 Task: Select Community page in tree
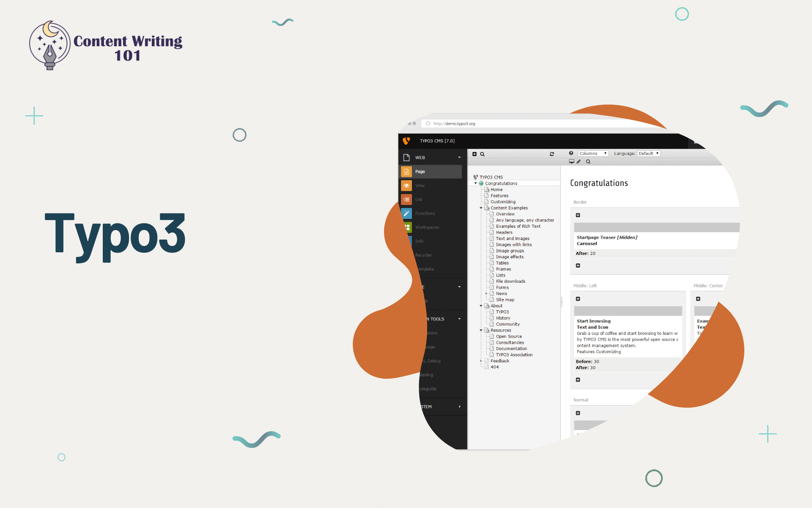pyautogui.click(x=508, y=324)
